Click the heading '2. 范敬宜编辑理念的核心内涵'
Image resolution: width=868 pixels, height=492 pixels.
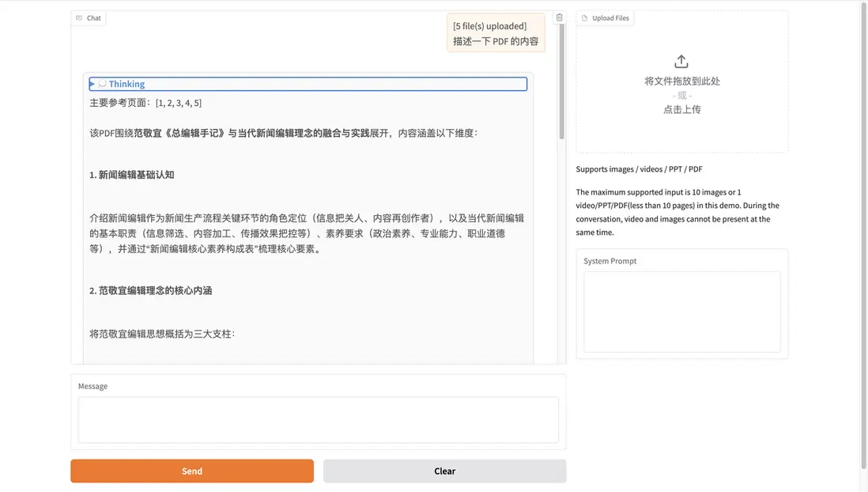coord(150,290)
